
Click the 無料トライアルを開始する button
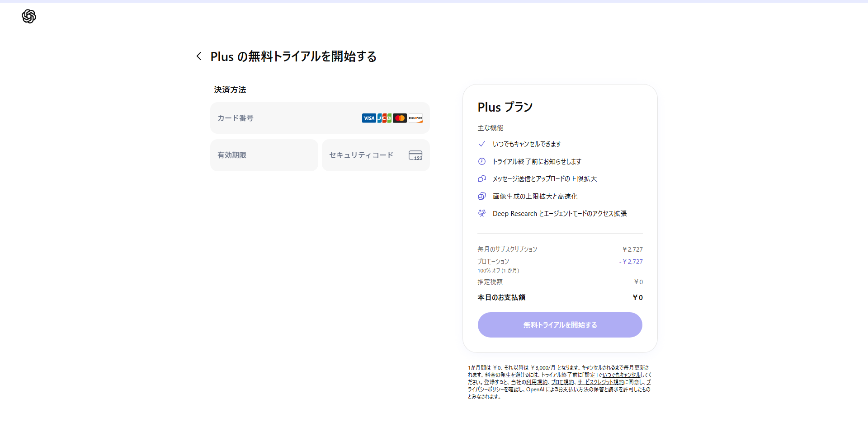click(560, 325)
